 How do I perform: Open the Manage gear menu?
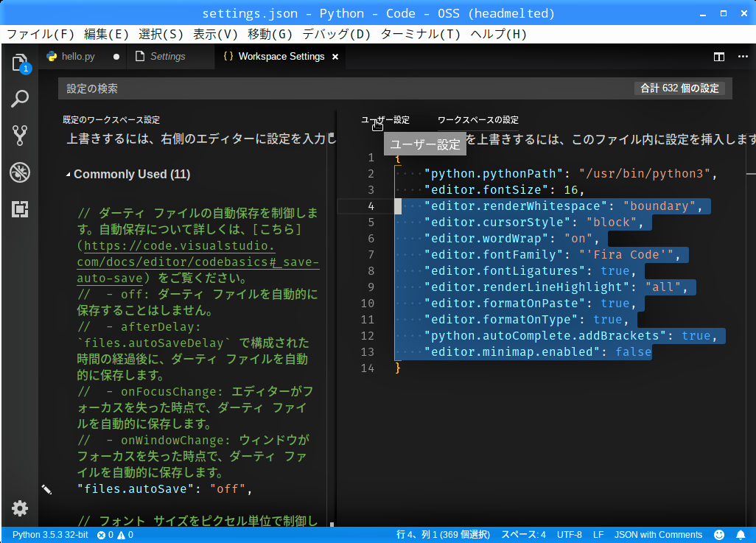point(20,508)
